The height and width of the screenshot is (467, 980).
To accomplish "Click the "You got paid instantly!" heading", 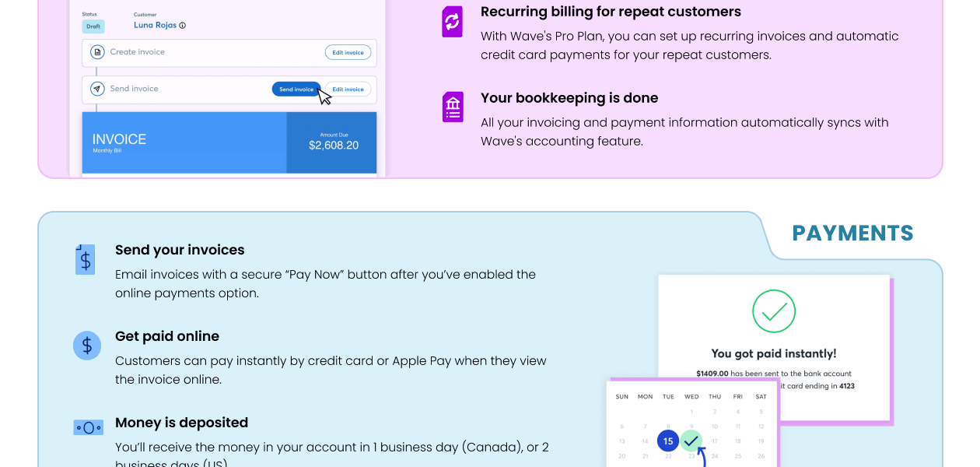I will tap(773, 353).
